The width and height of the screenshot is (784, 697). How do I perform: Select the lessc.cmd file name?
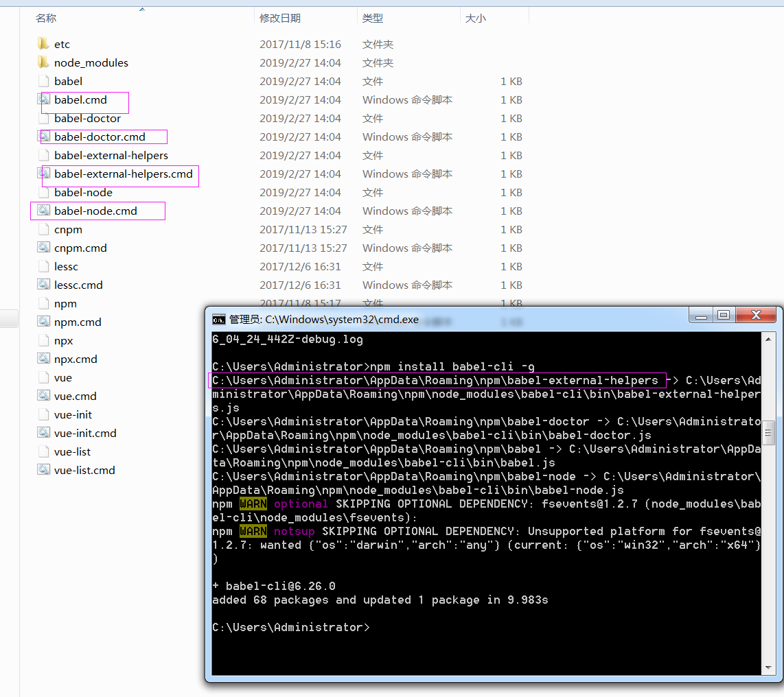tap(78, 285)
